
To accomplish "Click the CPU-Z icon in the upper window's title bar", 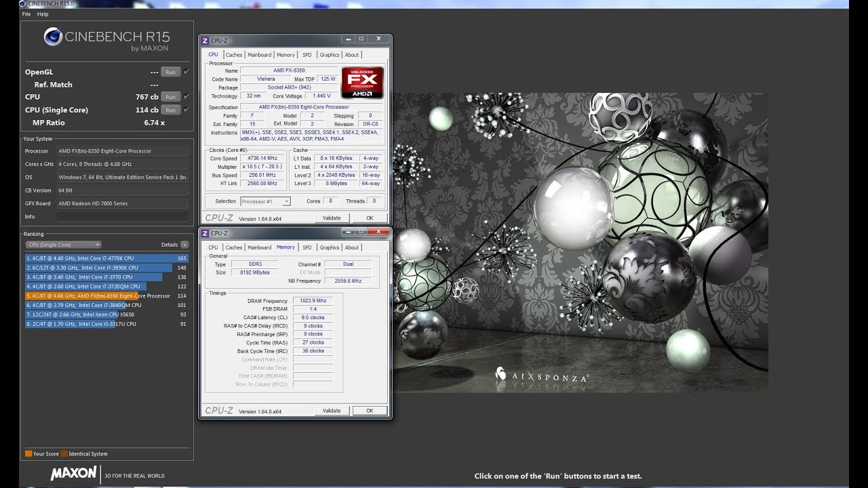I will (x=205, y=41).
